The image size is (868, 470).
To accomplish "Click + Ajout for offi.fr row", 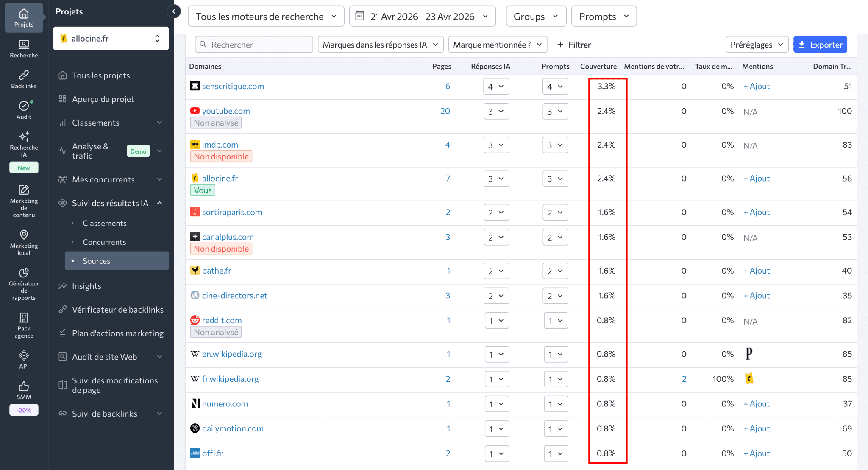I will [757, 453].
